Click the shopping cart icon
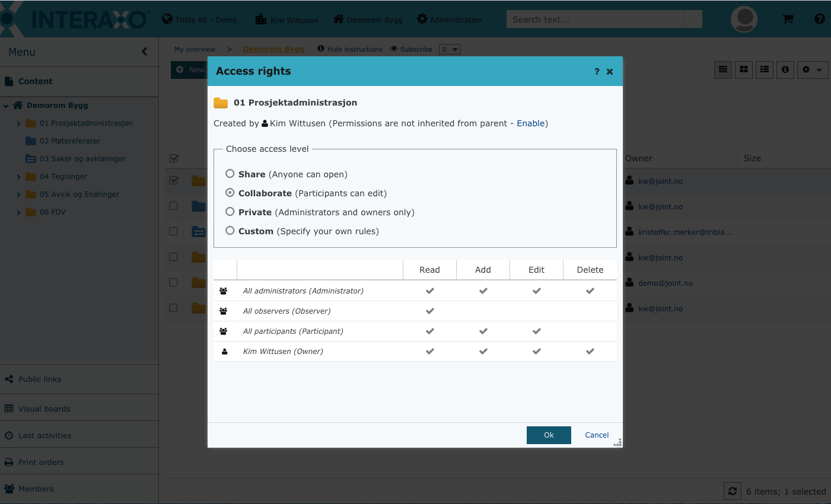The image size is (831, 504). [788, 19]
